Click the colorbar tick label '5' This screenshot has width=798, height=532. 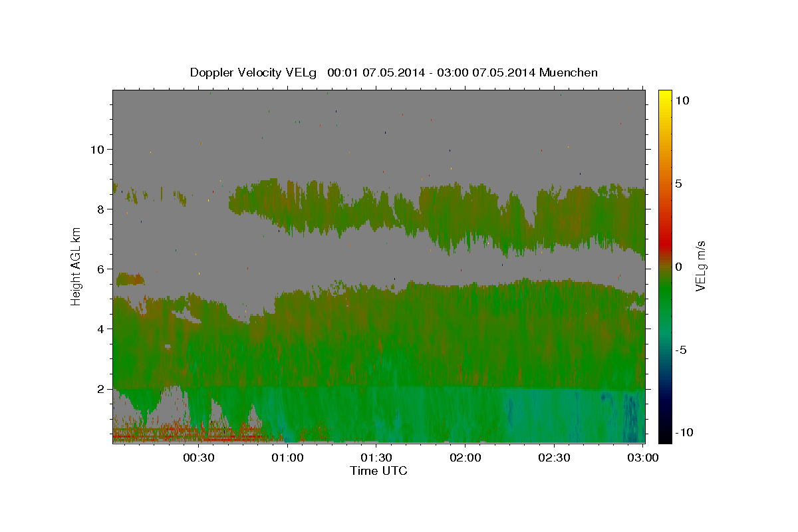[678, 184]
